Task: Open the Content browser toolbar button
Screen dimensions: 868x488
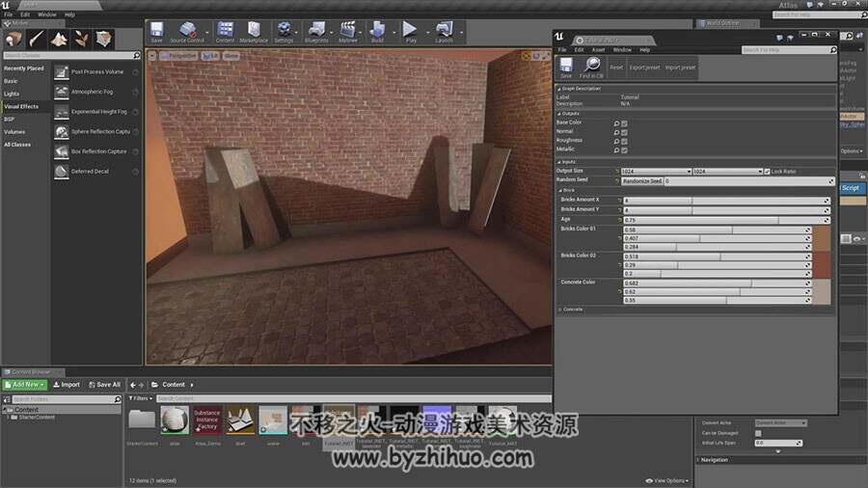Action: [225, 32]
